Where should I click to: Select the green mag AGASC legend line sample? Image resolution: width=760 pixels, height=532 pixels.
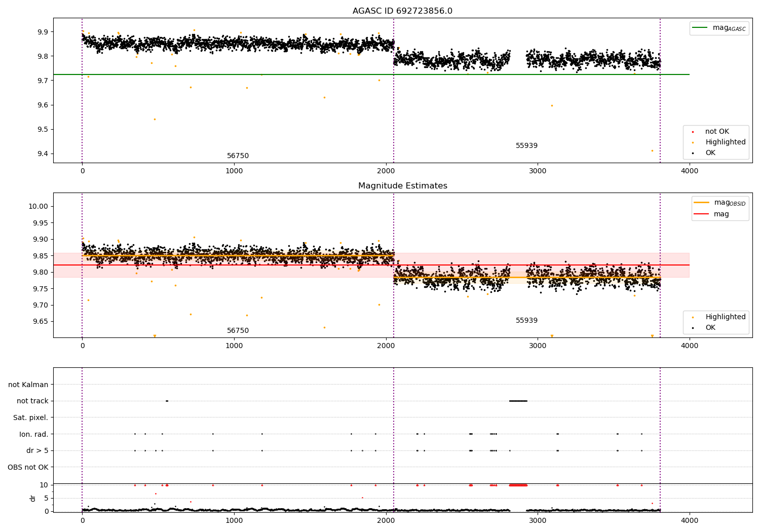coord(700,28)
